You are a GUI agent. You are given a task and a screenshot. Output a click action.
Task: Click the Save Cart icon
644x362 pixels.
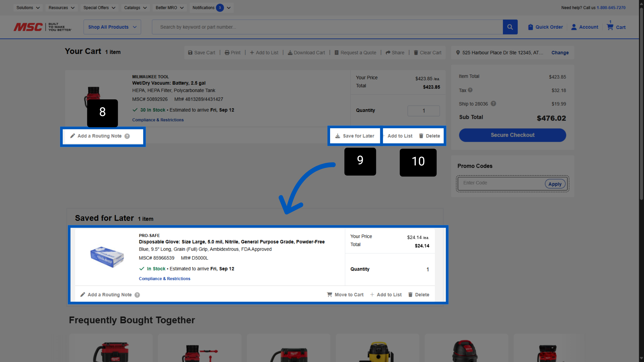[190, 53]
